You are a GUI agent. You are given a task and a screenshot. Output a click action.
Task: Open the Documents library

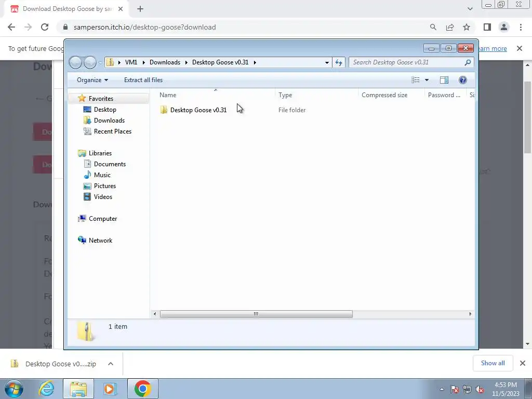[110, 164]
